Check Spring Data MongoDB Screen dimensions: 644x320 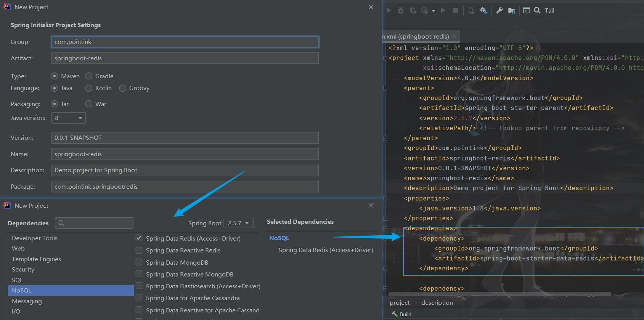139,262
